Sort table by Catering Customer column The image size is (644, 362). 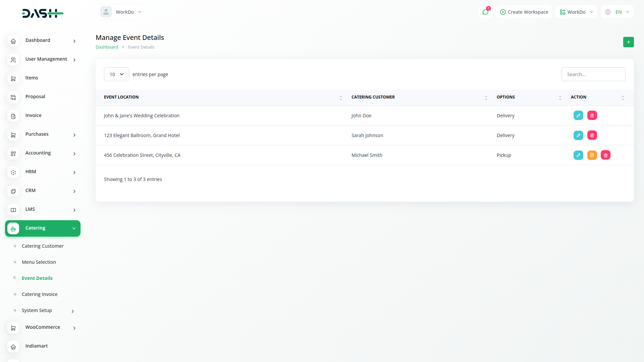coord(486,98)
